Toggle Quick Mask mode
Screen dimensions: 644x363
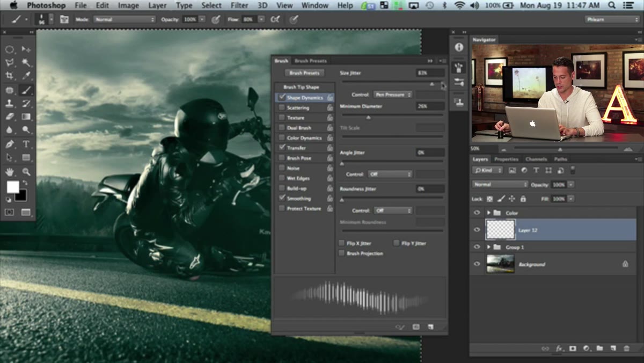10,212
